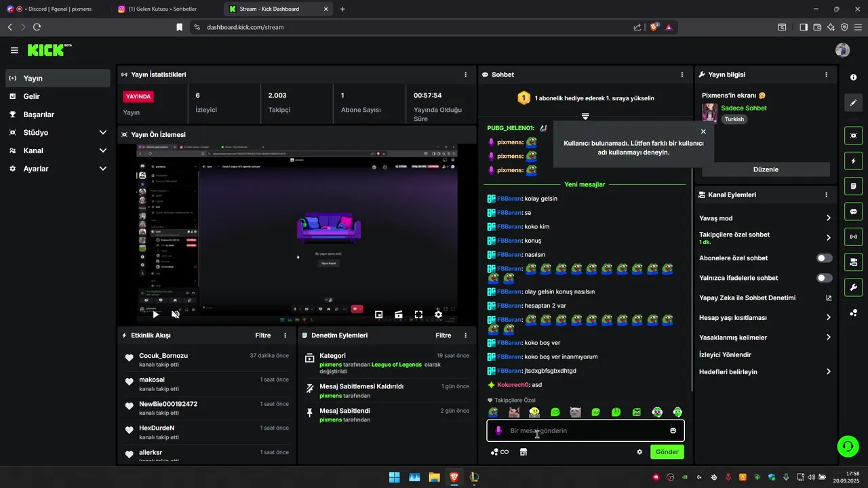Viewport: 868px width, 488px height.
Task: Open Sohbet panel three-dot menu
Action: click(682, 75)
